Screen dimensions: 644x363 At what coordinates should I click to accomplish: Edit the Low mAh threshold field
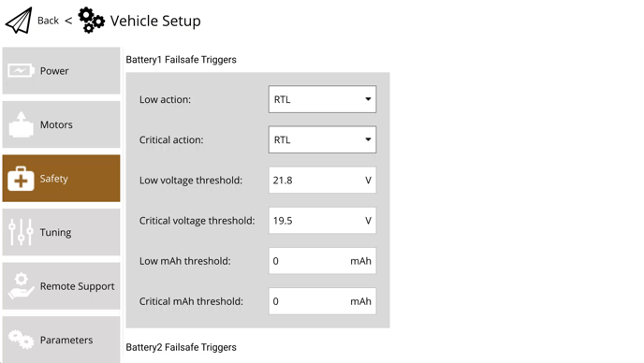[322, 261]
